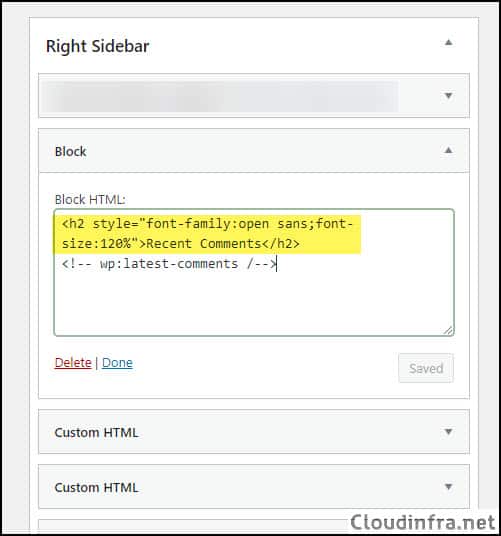Click the partially visible widget at bottom
This screenshot has height=536, width=501.
pos(193,526)
